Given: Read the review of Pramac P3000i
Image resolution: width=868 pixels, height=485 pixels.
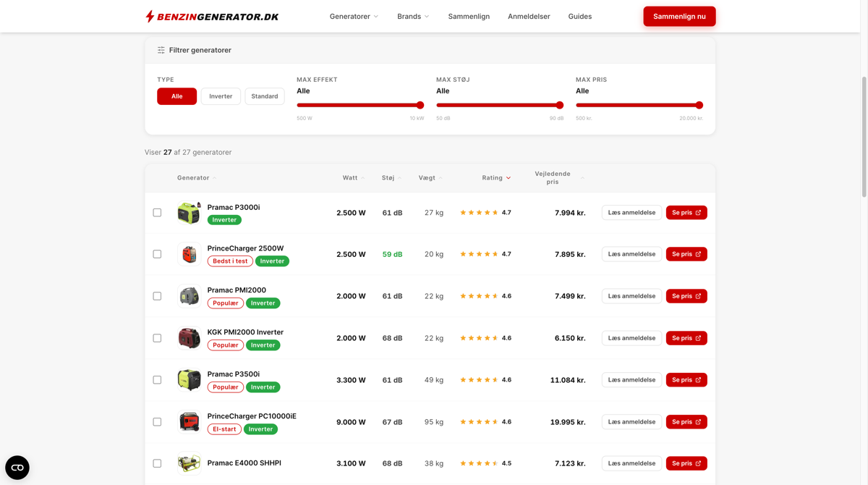Looking at the screenshot, I should tap(631, 213).
